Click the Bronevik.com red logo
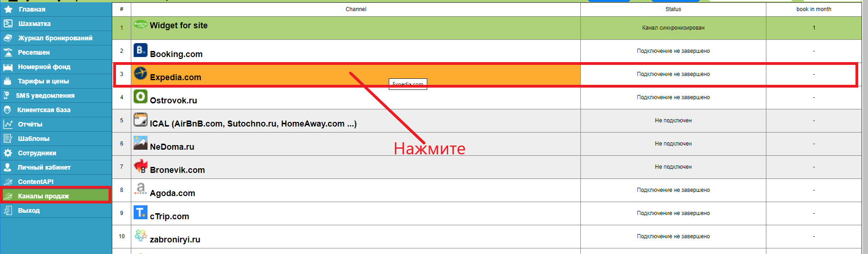Screen dimensions: 868x254 click(x=141, y=166)
